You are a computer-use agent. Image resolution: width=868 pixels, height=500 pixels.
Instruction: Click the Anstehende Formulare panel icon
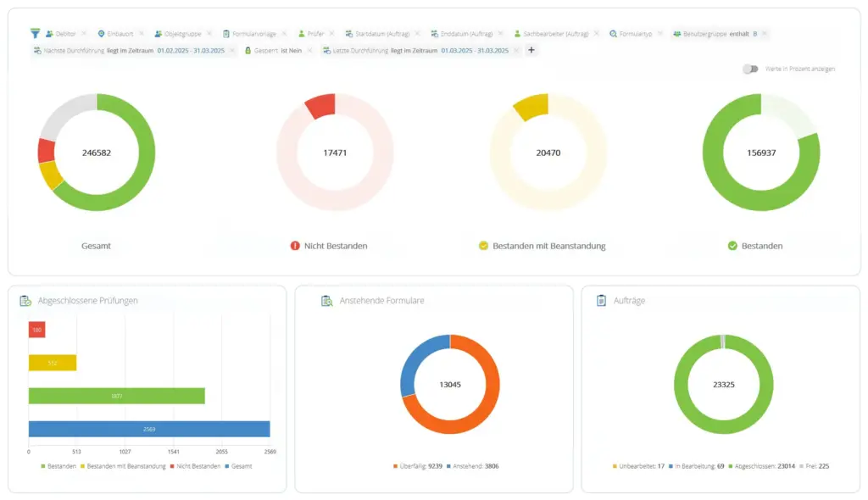tap(326, 300)
